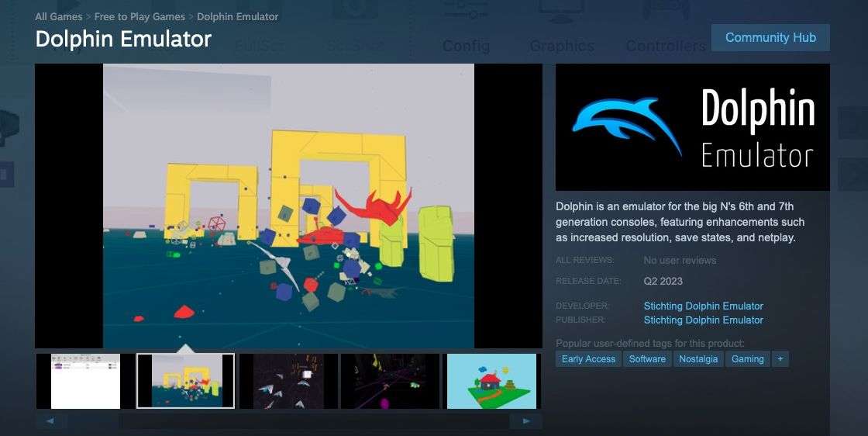
Task: Select the Software tag
Action: 647,359
